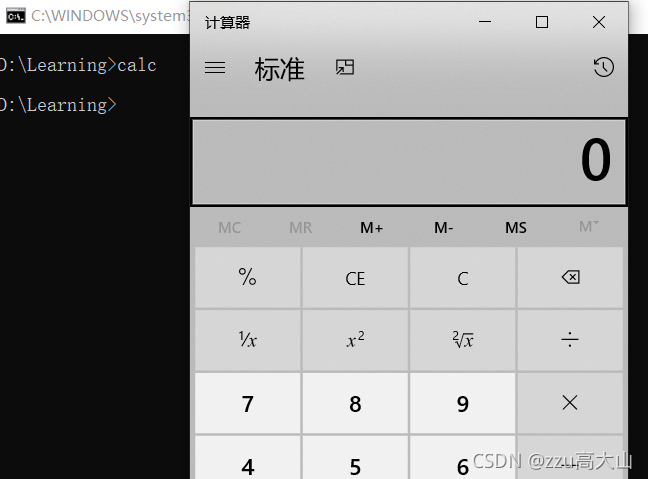
Task: Tap the number 7 key
Action: coord(248,403)
